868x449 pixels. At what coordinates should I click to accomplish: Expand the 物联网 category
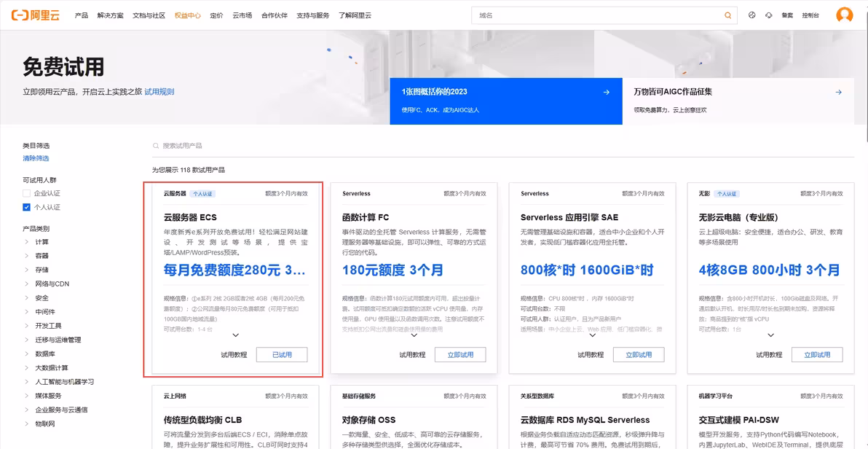(26, 424)
